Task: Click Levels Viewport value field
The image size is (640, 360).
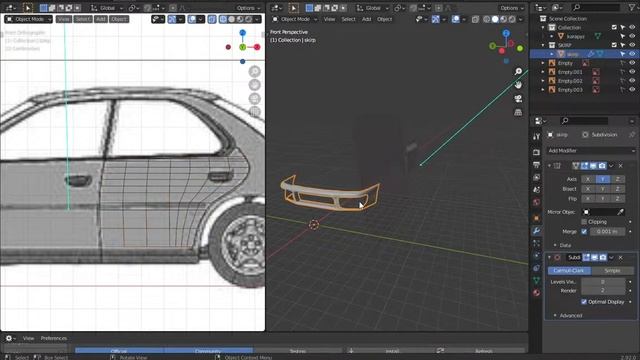Action: pyautogui.click(x=603, y=282)
